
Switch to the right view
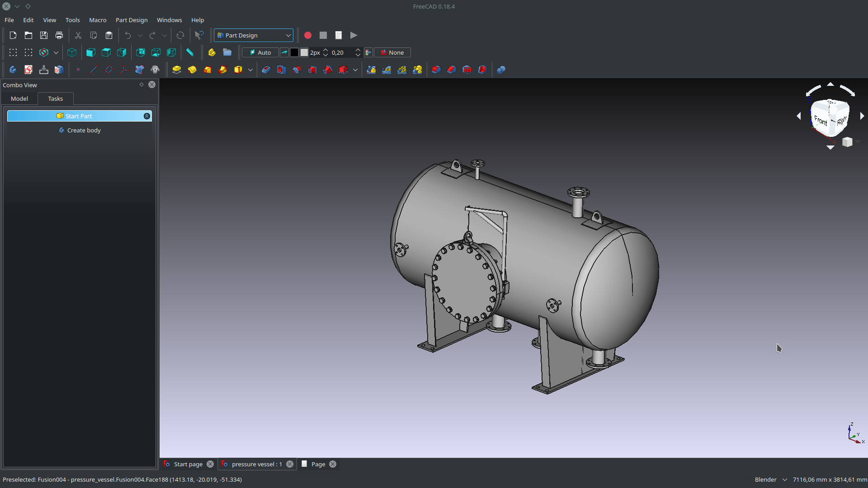point(122,52)
